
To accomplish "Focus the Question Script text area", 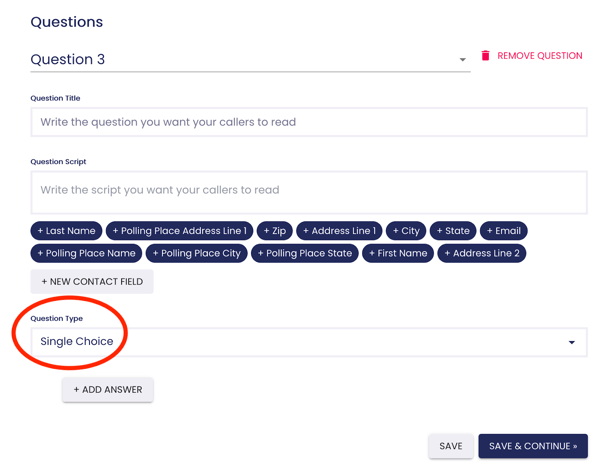I will click(x=308, y=191).
